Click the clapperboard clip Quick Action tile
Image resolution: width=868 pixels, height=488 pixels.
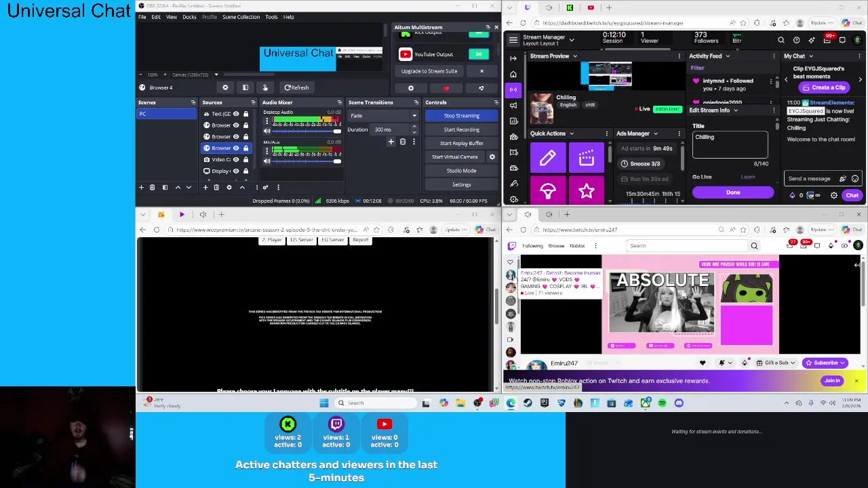click(x=587, y=158)
